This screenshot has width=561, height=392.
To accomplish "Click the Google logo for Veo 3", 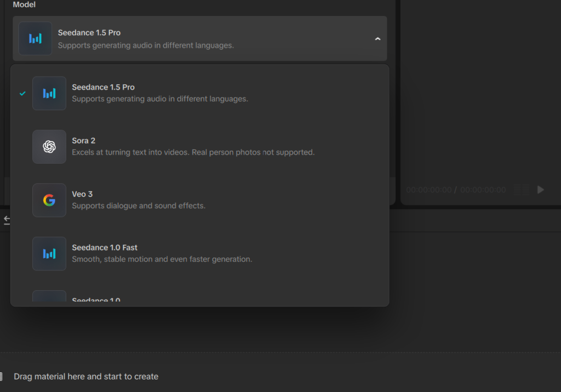I will pos(49,200).
